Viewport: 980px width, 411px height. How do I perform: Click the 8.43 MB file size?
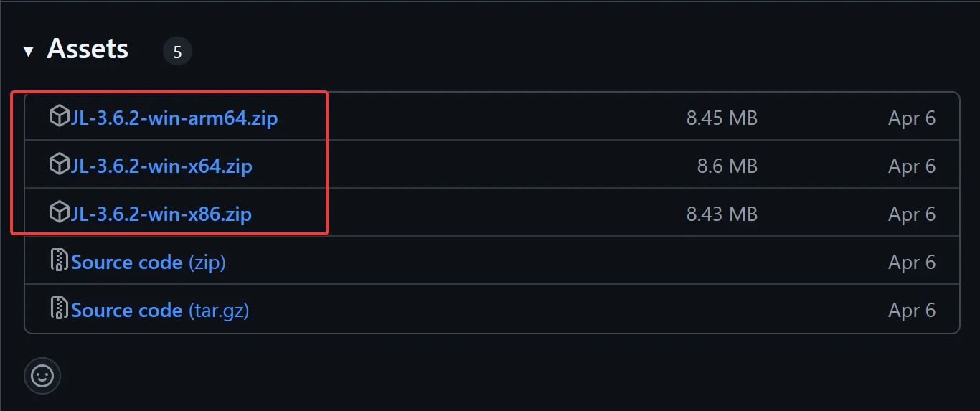722,214
